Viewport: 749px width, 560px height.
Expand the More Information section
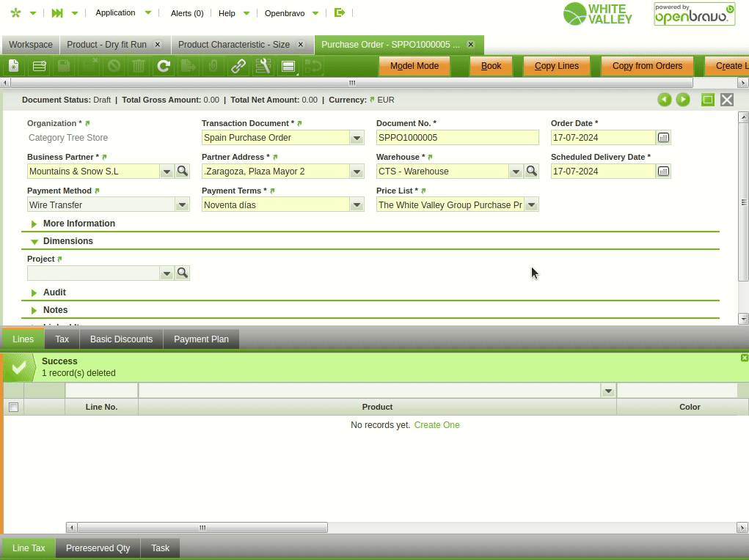pyautogui.click(x=34, y=224)
